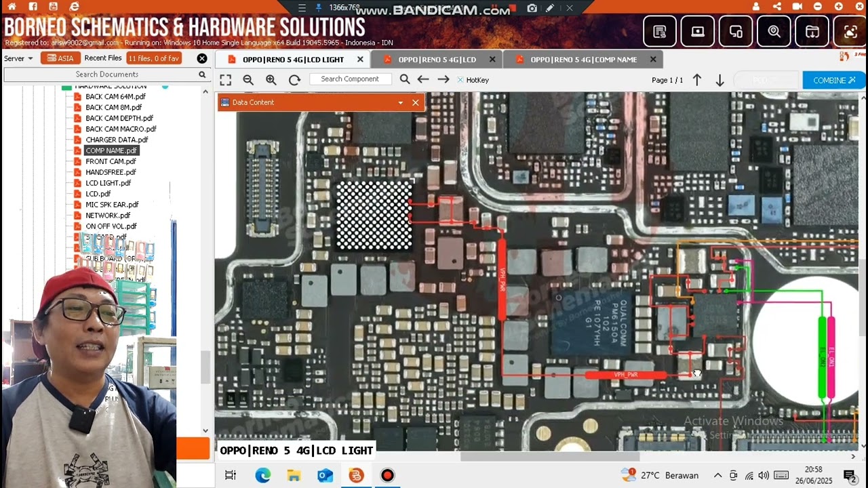Screen dimensions: 868x488
Task: Open HANDSFREE.pdf file
Action: [x=111, y=172]
